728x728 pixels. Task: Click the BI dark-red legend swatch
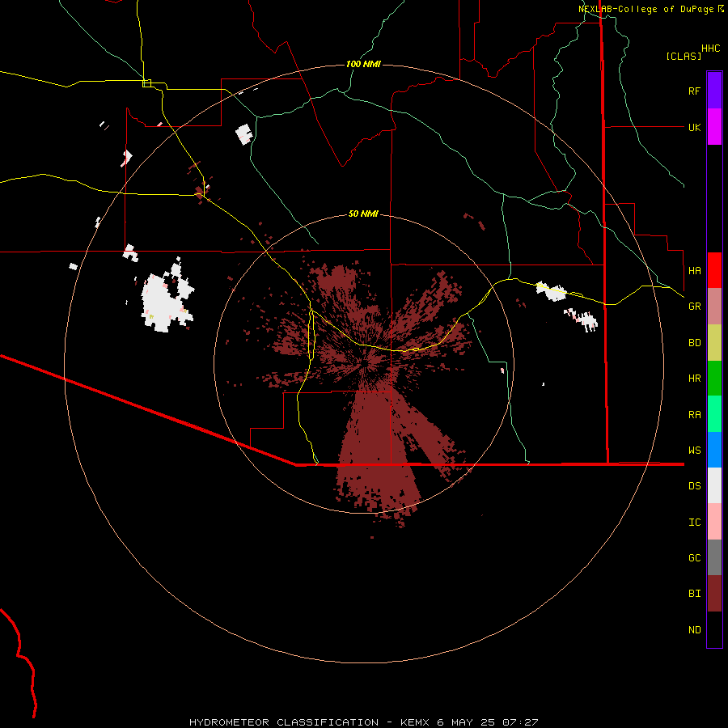pos(714,594)
